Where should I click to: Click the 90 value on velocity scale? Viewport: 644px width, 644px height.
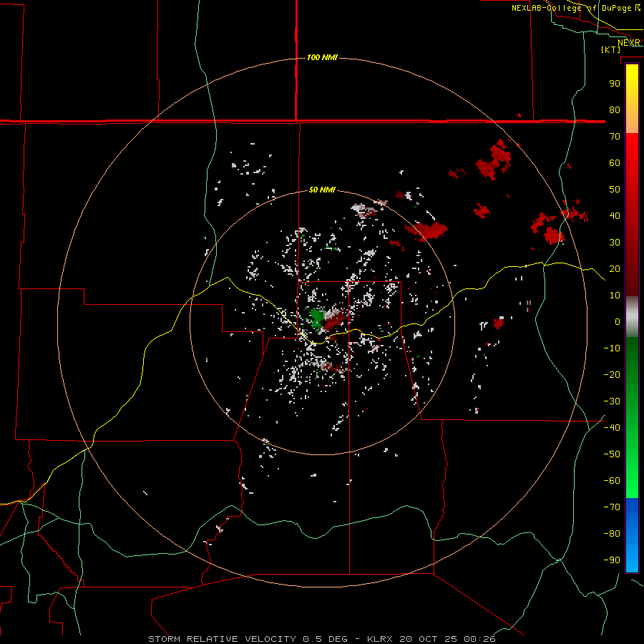(x=615, y=84)
